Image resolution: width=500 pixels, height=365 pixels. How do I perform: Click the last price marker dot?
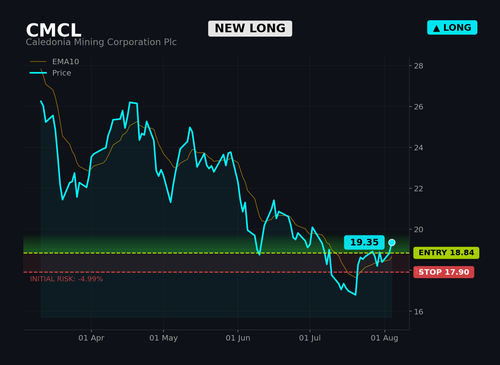pos(392,242)
